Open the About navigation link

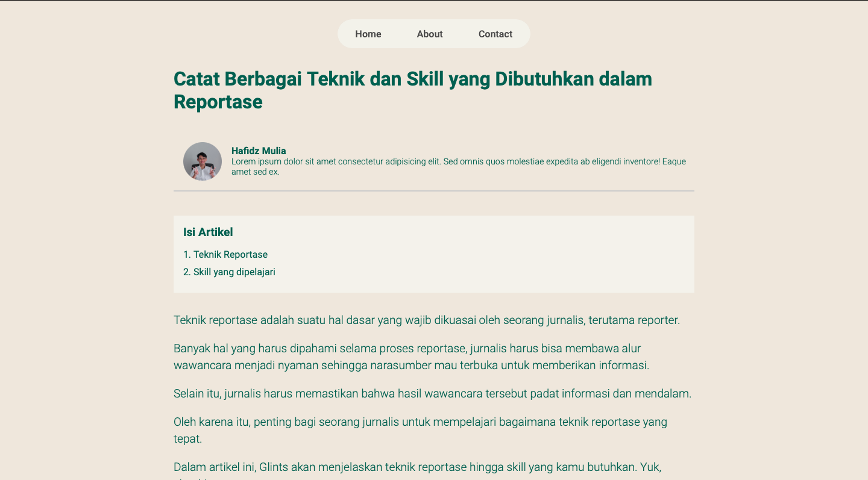click(x=429, y=34)
